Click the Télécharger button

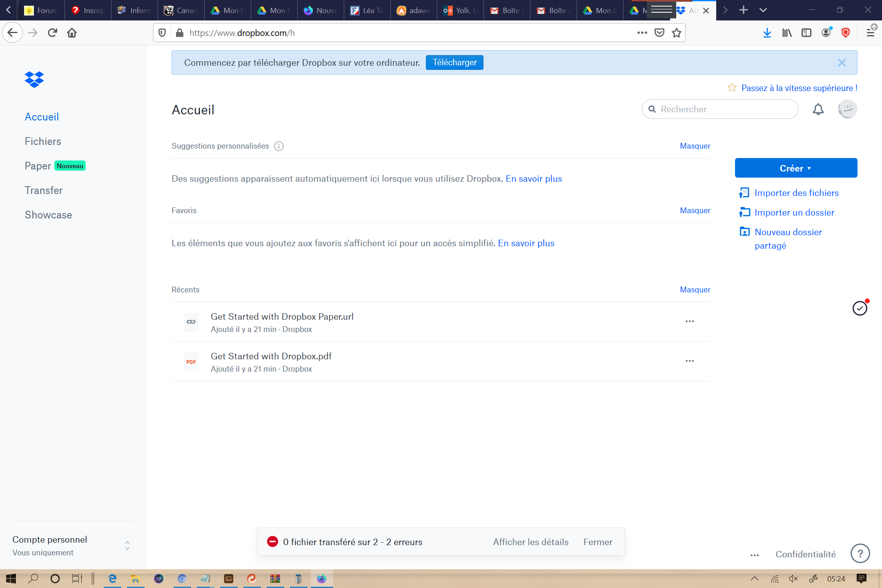click(x=454, y=62)
